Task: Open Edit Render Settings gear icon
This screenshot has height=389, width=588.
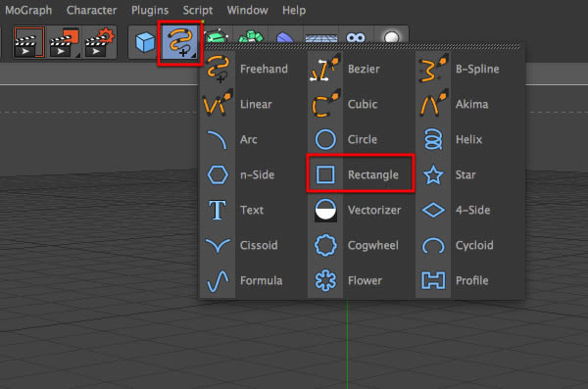Action: 99,42
